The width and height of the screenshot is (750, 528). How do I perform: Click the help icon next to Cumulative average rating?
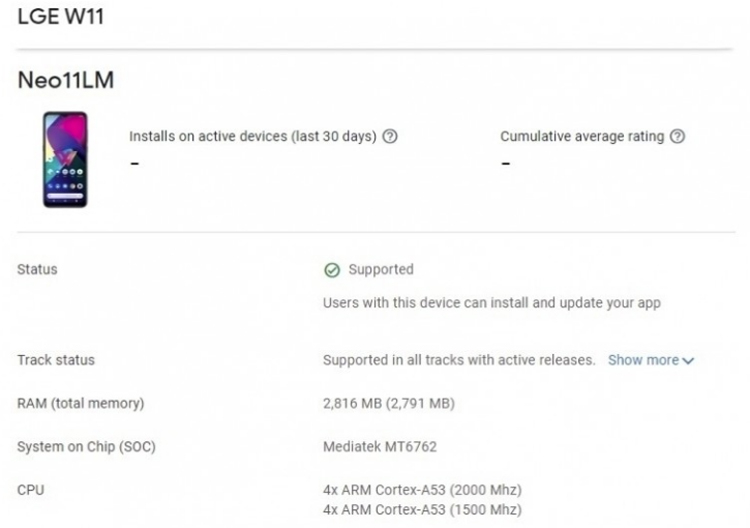click(677, 136)
